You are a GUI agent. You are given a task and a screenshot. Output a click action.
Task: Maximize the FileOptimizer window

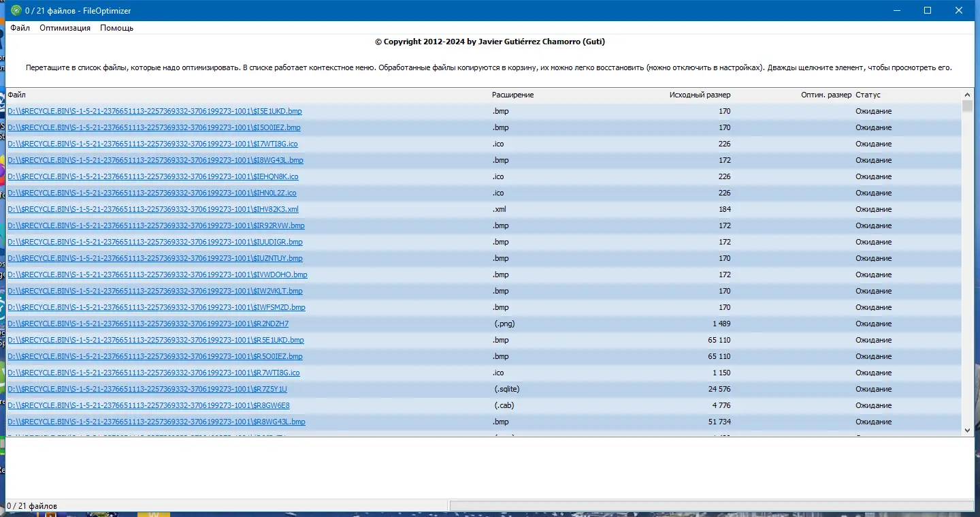pyautogui.click(x=927, y=10)
